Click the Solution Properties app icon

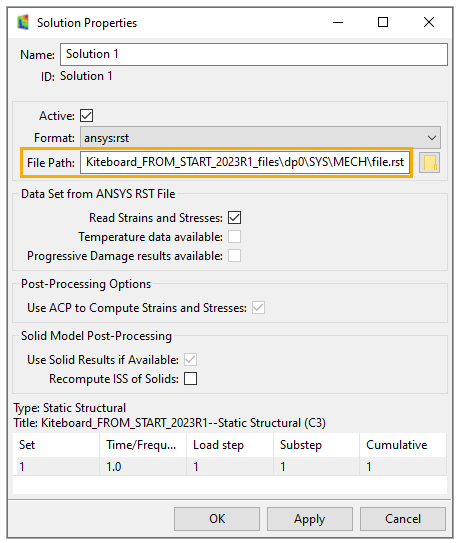coord(23,23)
